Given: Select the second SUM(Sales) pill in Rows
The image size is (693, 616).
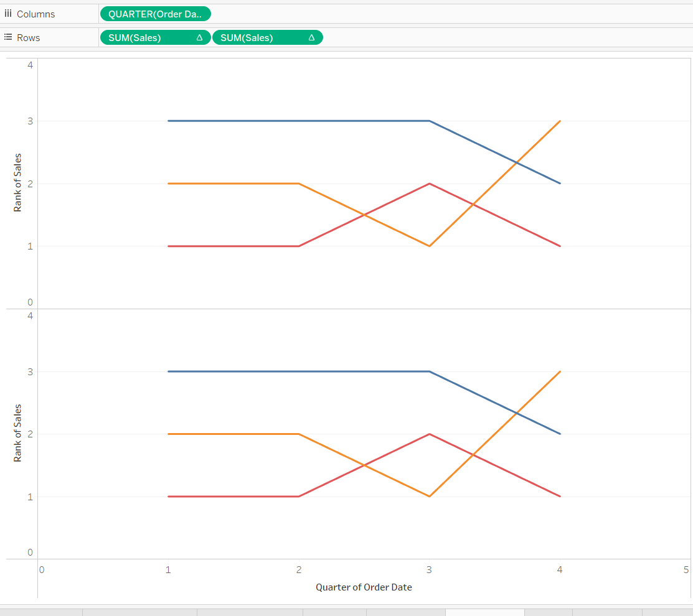Looking at the screenshot, I should pos(267,37).
